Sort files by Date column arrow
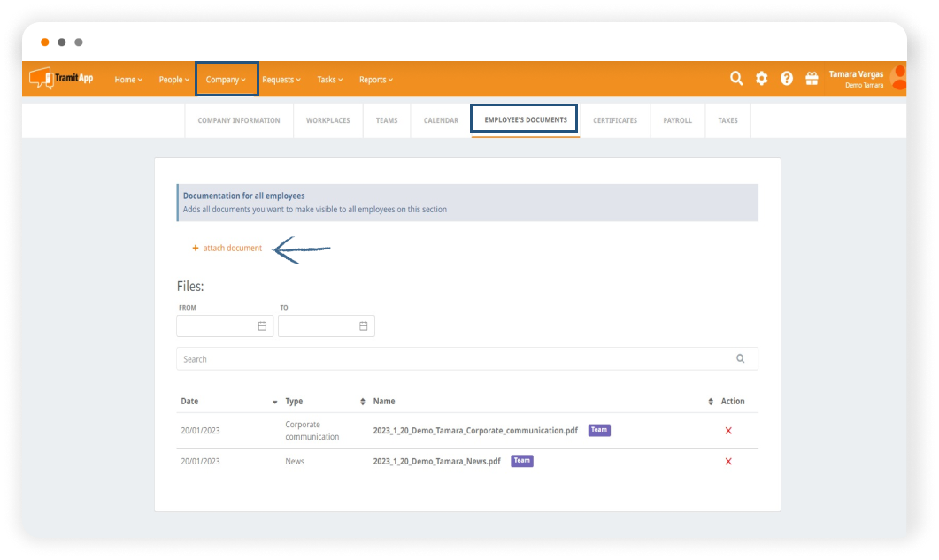 point(274,402)
